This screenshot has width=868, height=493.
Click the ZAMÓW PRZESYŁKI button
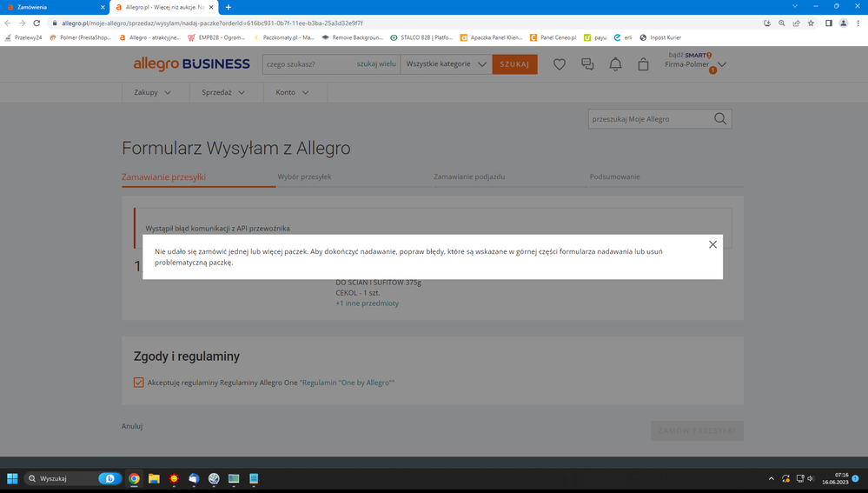[x=696, y=430]
